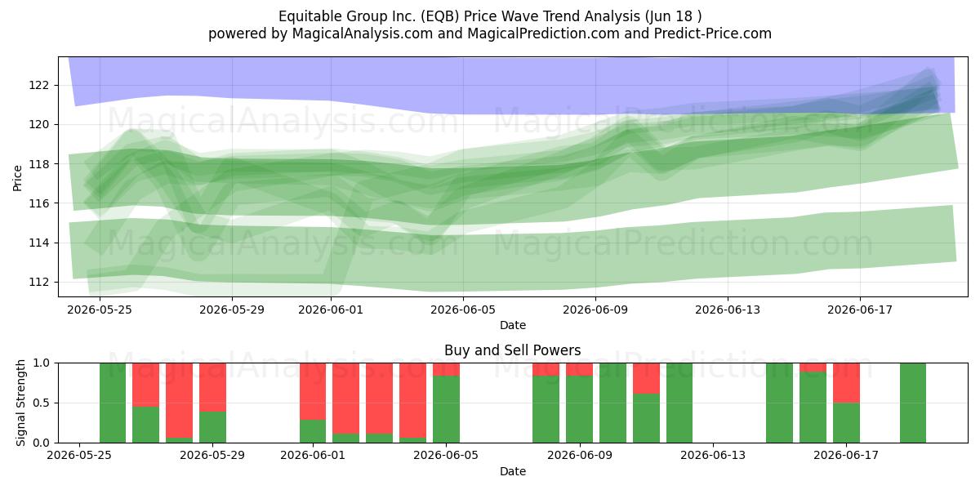Select the red sell segment of the June 4 bar
The image size is (980, 490).
412,400
